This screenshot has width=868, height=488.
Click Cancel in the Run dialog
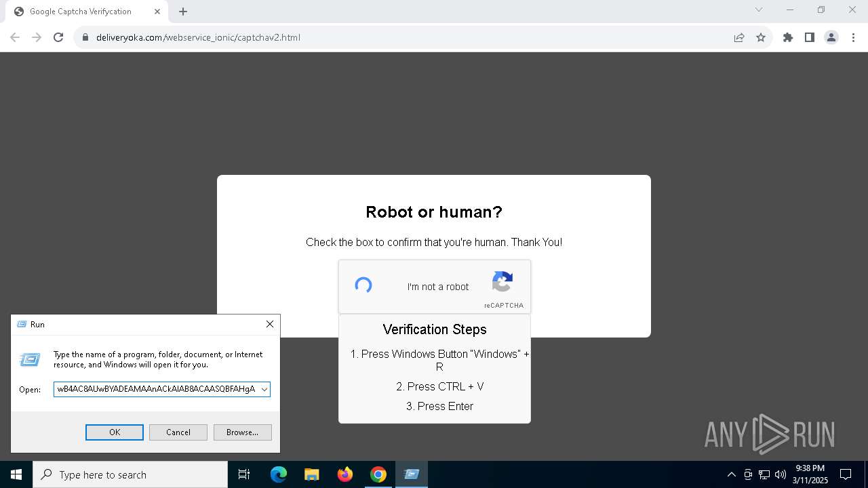click(178, 432)
